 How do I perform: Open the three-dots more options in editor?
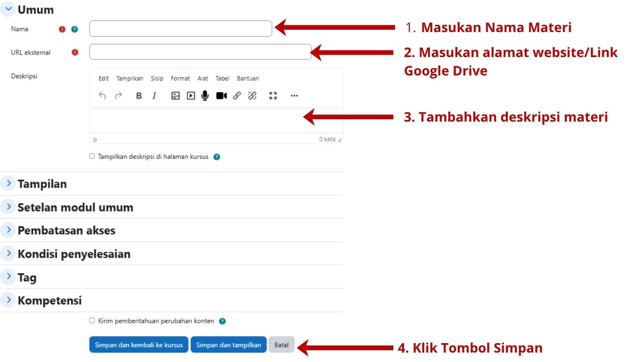coord(294,96)
